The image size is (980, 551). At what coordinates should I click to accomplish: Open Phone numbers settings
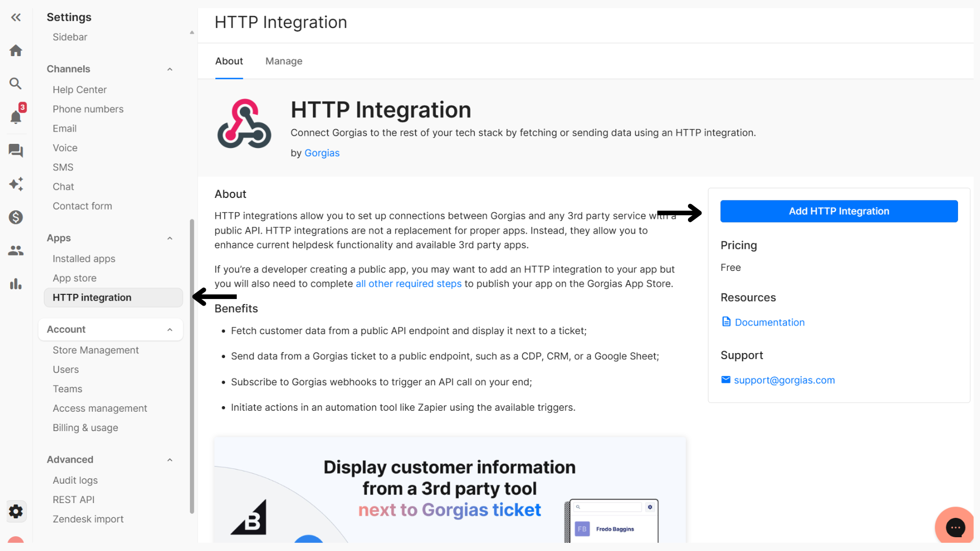(88, 109)
